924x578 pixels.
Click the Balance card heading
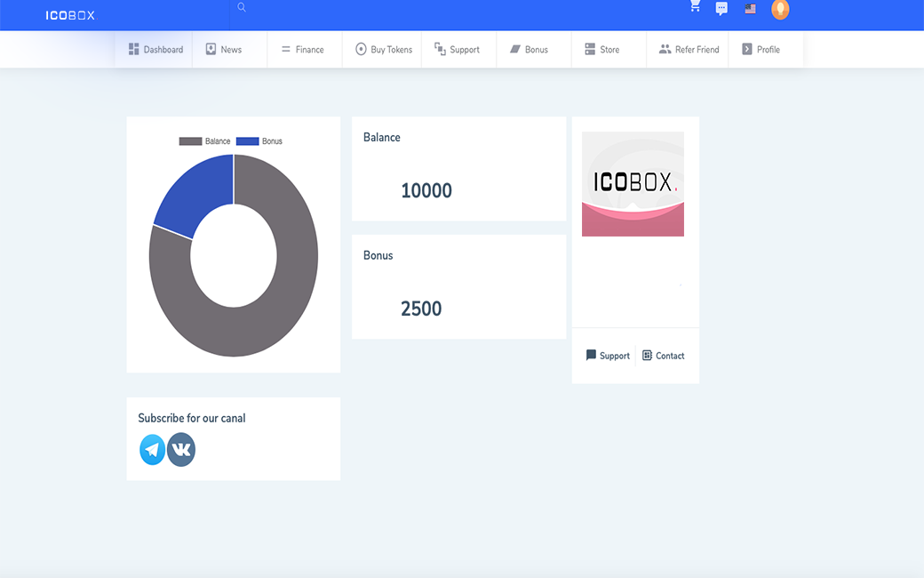coord(382,138)
